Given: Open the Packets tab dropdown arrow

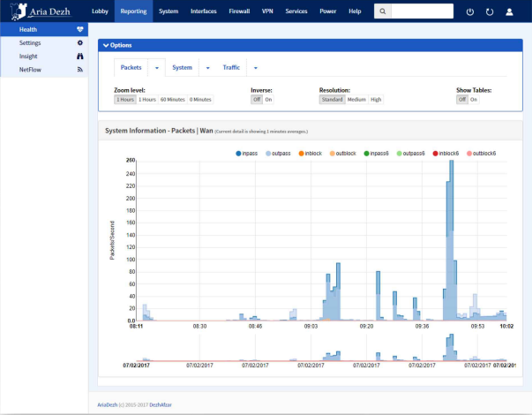Looking at the screenshot, I should 157,68.
